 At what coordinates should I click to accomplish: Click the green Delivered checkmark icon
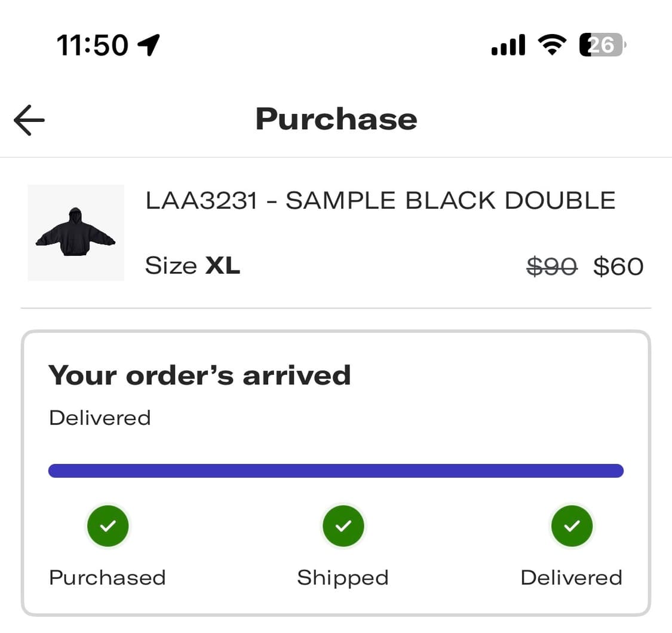(572, 526)
